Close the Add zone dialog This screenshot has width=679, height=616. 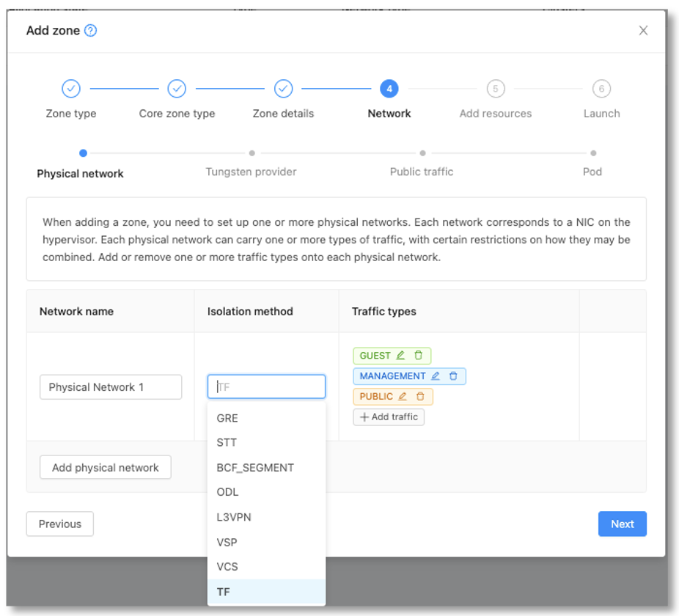pyautogui.click(x=643, y=30)
